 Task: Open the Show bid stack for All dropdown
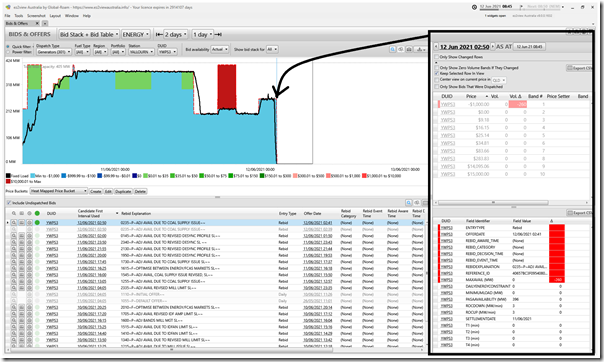[x=271, y=49]
